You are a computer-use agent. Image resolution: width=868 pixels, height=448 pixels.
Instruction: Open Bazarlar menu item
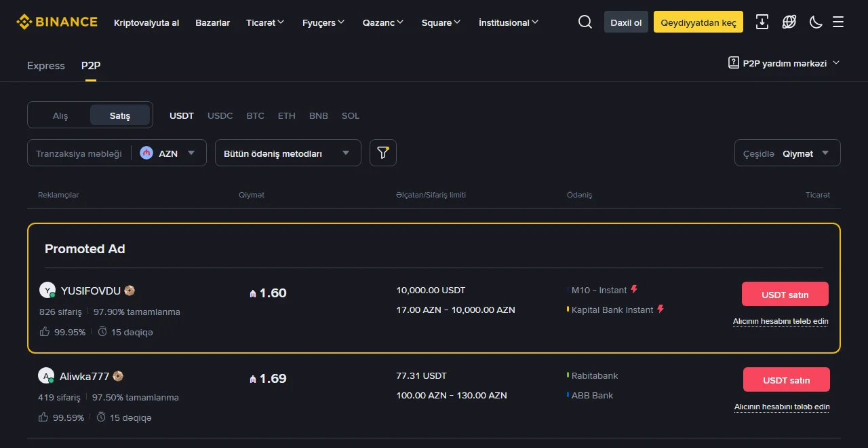[213, 22]
